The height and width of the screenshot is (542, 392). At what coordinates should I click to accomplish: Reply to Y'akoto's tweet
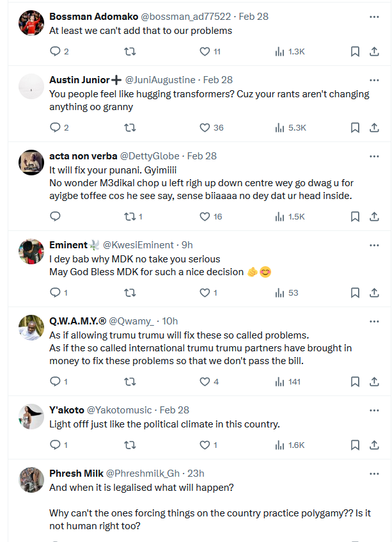point(55,445)
